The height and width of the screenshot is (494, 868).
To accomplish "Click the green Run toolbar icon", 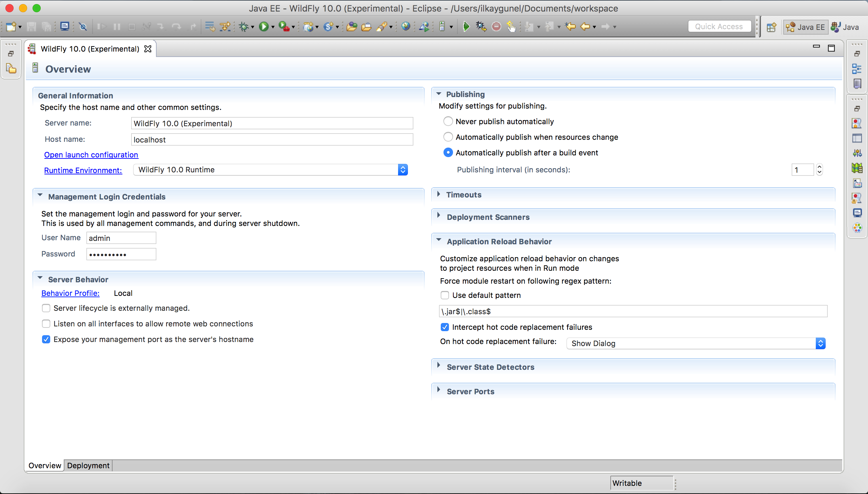I will [x=263, y=26].
